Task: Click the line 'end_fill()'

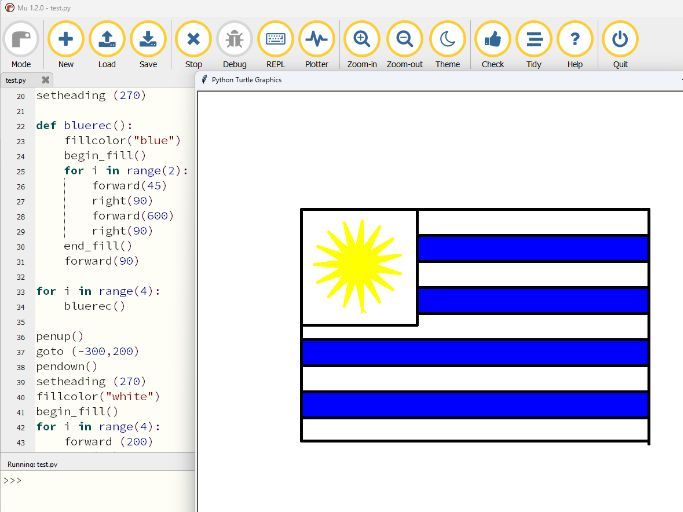Action: coord(98,246)
